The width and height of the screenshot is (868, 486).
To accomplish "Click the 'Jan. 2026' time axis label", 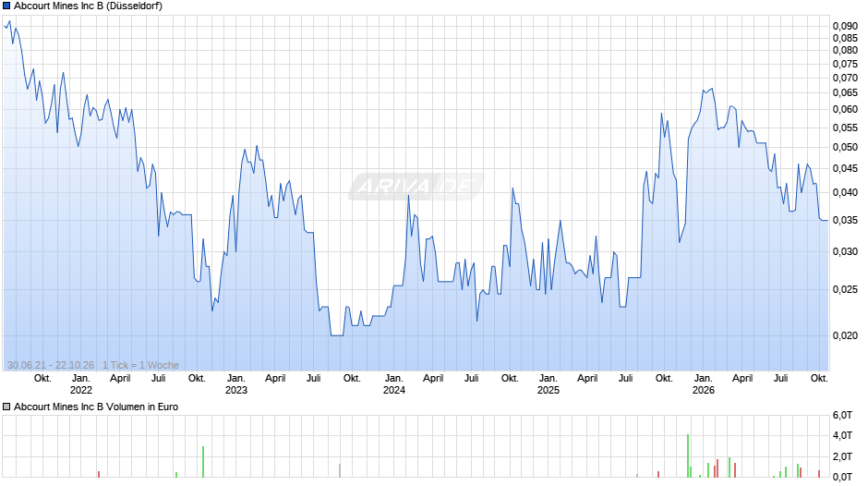I will tap(703, 384).
